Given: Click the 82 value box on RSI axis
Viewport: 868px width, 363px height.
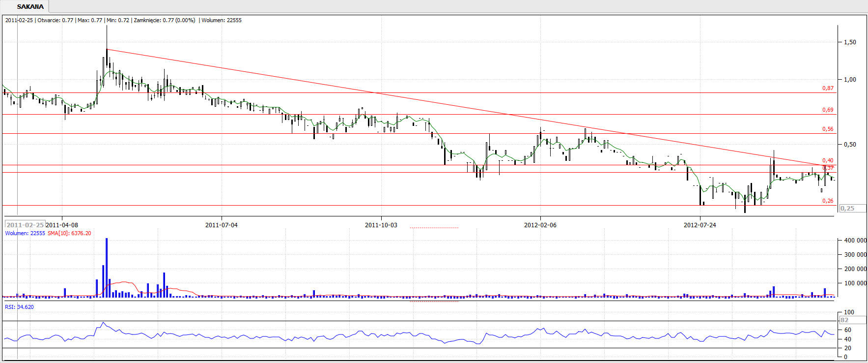Looking at the screenshot, I should (852, 320).
